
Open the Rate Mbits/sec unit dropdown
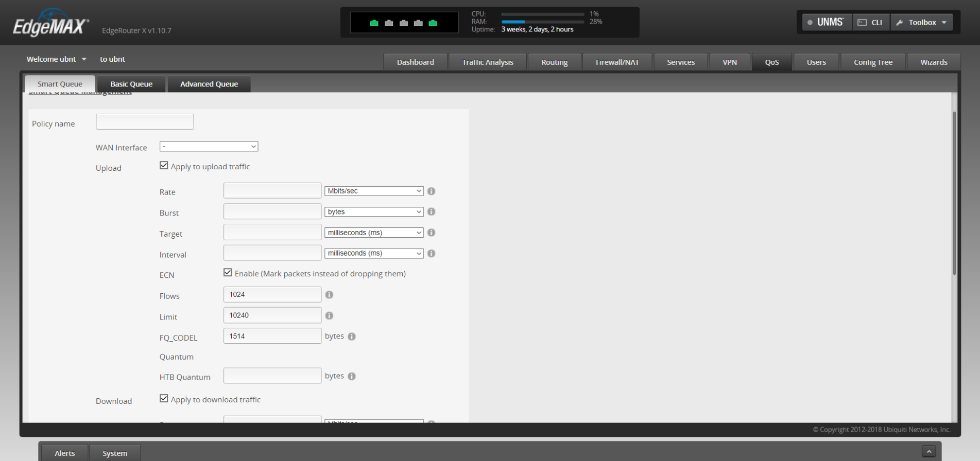pos(373,191)
